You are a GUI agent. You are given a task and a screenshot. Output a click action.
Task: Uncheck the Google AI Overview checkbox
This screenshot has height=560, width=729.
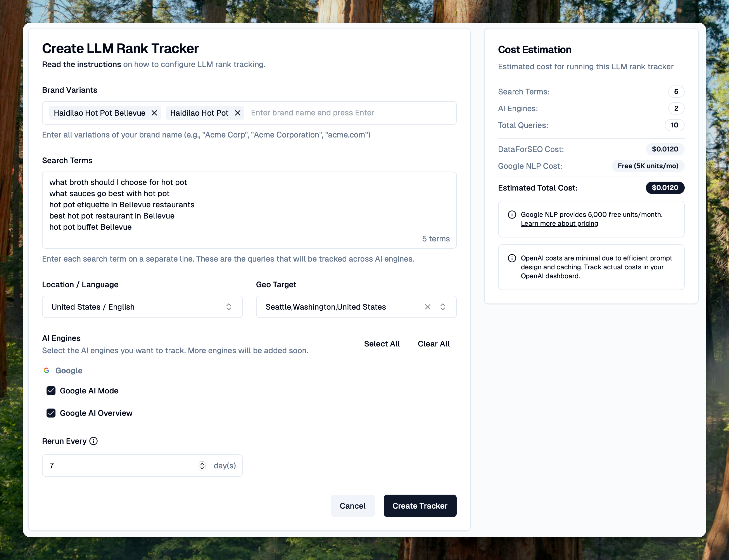pos(51,413)
